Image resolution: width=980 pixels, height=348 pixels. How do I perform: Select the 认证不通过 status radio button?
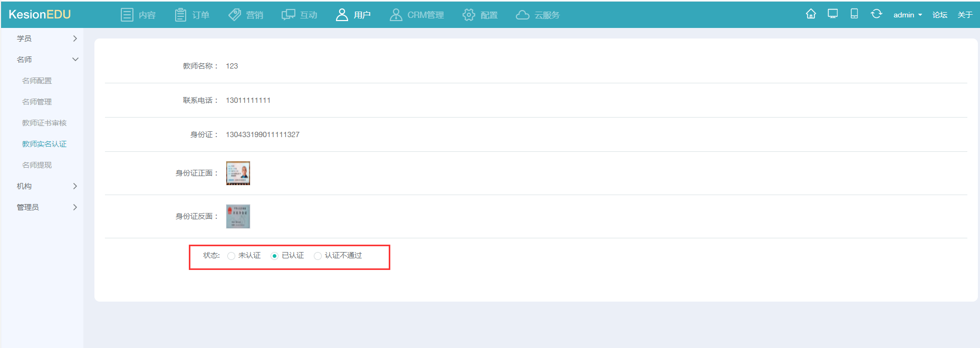318,256
